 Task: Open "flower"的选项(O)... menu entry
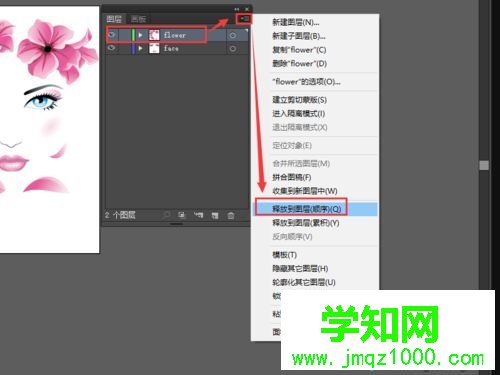coord(306,82)
